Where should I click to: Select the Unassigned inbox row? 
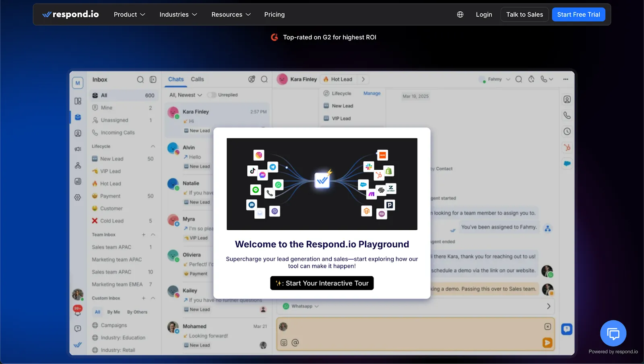(x=123, y=120)
